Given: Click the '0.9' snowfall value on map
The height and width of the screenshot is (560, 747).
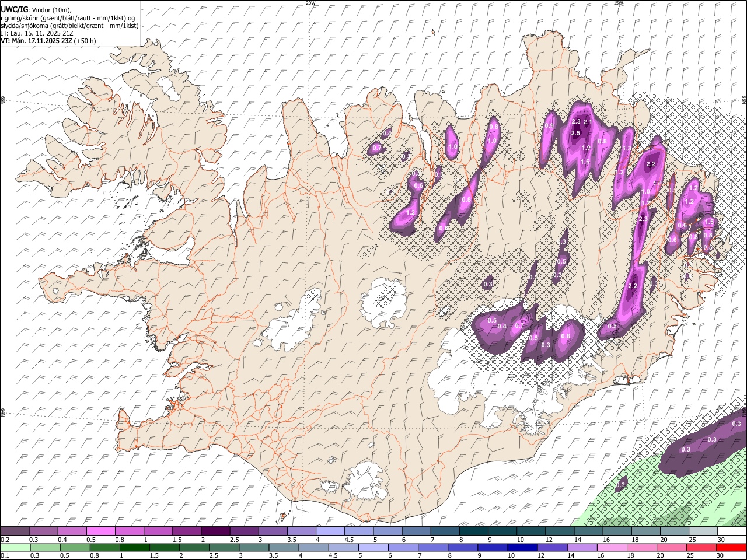Looking at the screenshot, I should (x=549, y=126).
